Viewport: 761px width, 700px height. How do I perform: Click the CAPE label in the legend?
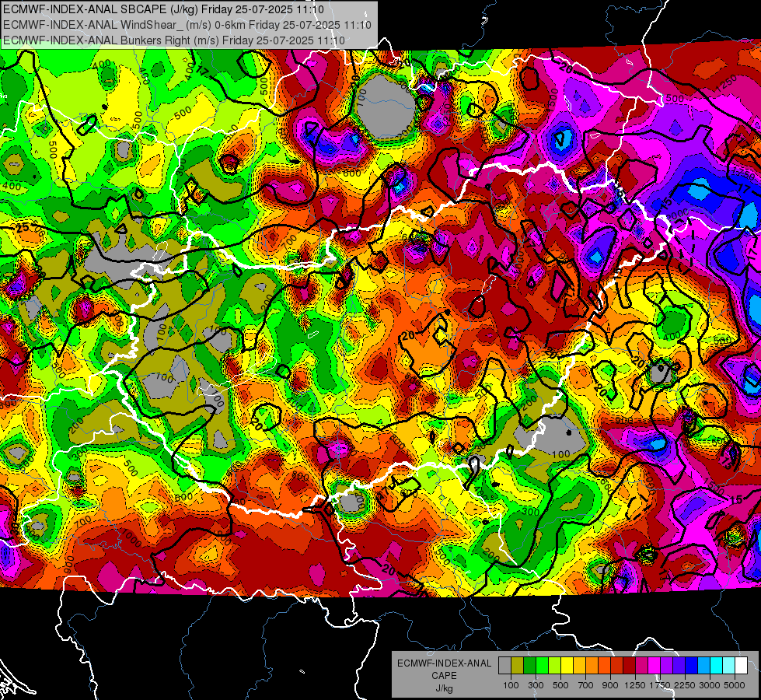445,675
